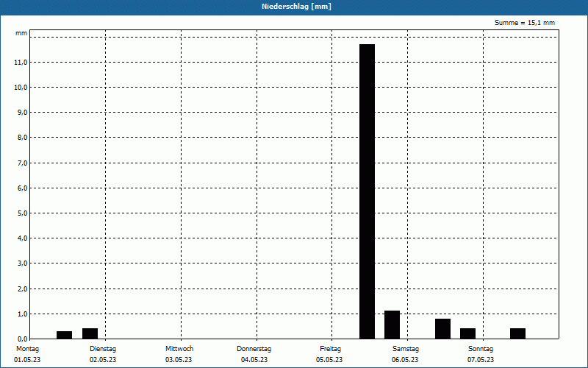The image size is (588, 368).
Task: Click the first small bar on Montag
Action: tap(64, 335)
